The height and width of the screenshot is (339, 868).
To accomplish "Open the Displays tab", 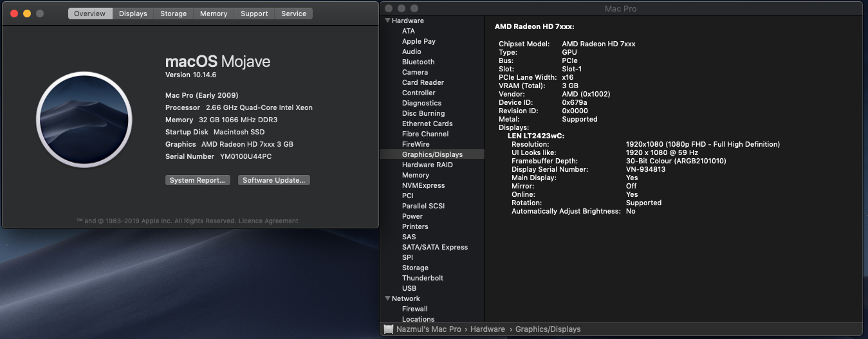I will point(133,14).
